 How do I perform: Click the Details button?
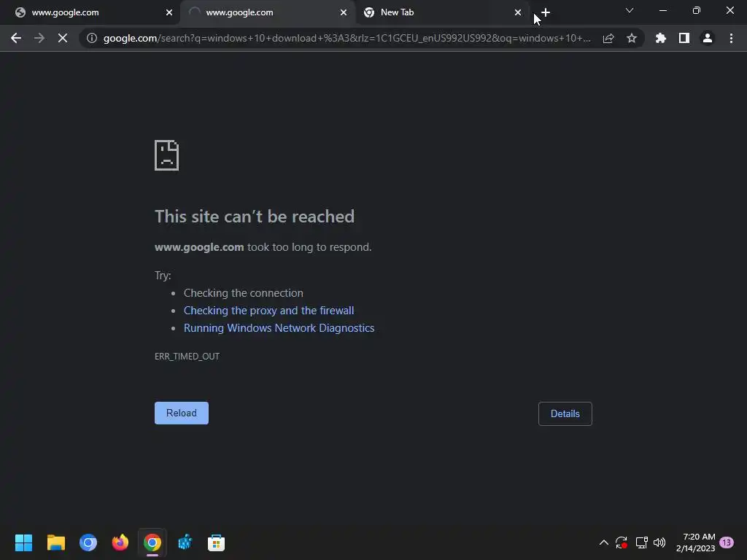coord(565,414)
